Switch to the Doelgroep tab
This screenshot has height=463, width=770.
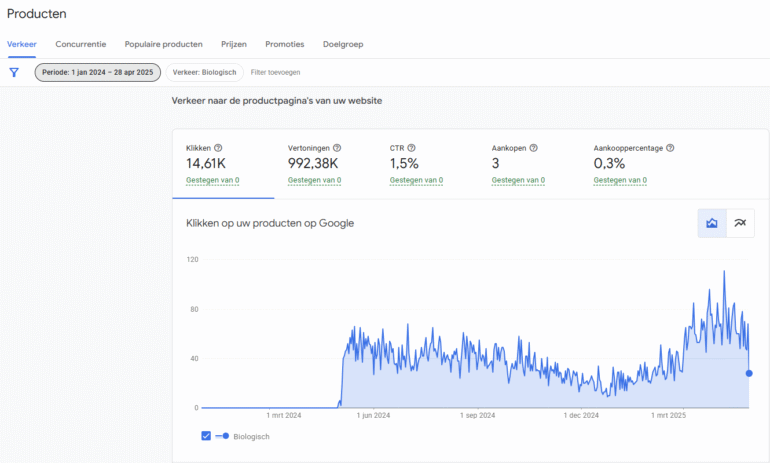point(343,44)
